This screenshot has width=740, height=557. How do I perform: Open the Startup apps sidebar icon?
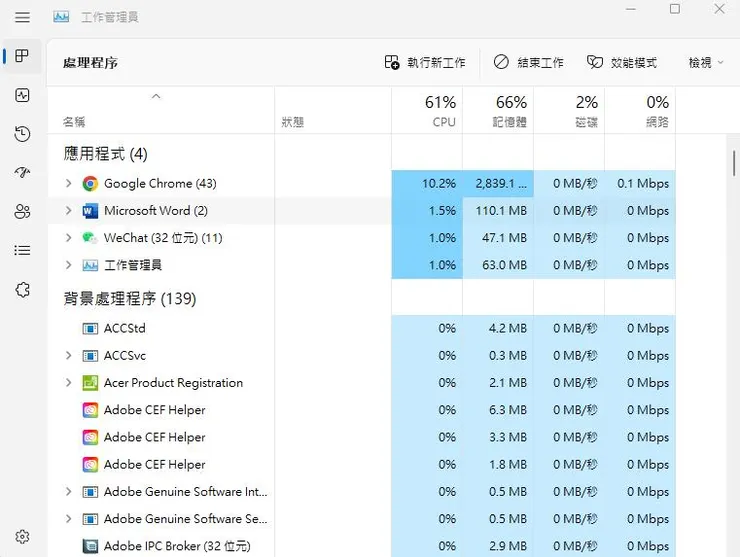(x=22, y=172)
